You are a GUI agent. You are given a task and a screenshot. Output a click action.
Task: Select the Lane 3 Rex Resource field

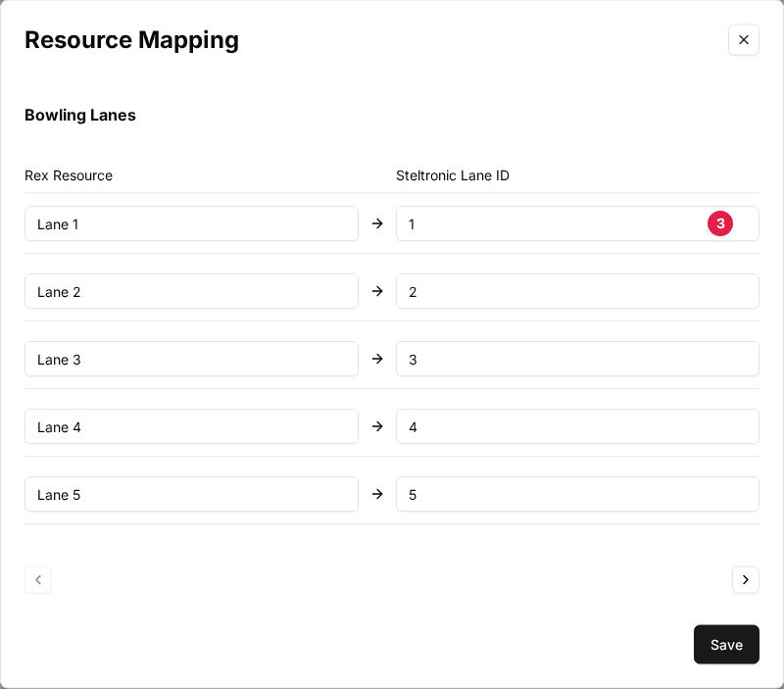coord(191,359)
